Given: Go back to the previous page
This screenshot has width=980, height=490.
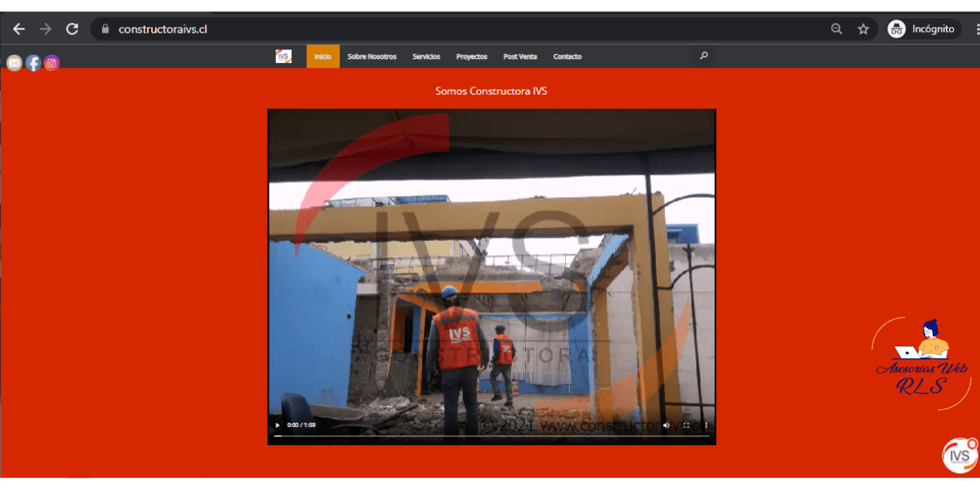Looking at the screenshot, I should [19, 29].
